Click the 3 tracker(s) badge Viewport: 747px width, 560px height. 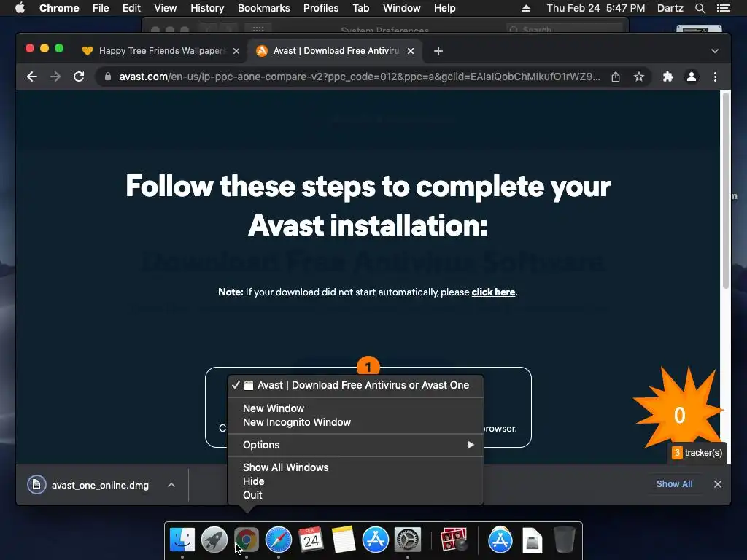point(697,453)
